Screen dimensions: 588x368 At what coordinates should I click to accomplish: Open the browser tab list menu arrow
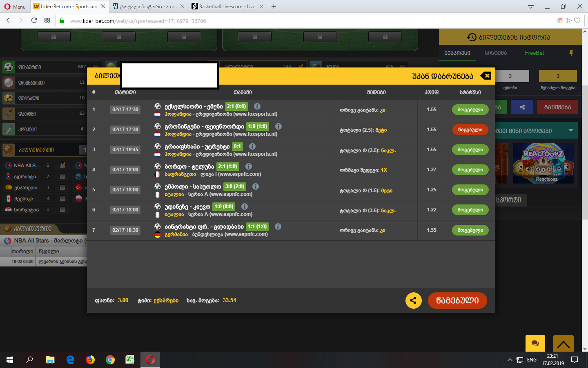[x=530, y=6]
